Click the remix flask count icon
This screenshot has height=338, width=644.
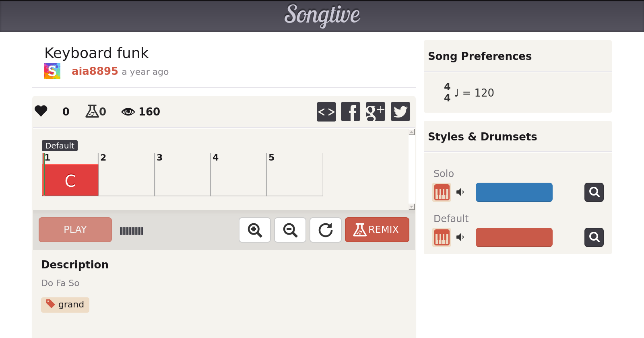point(92,111)
